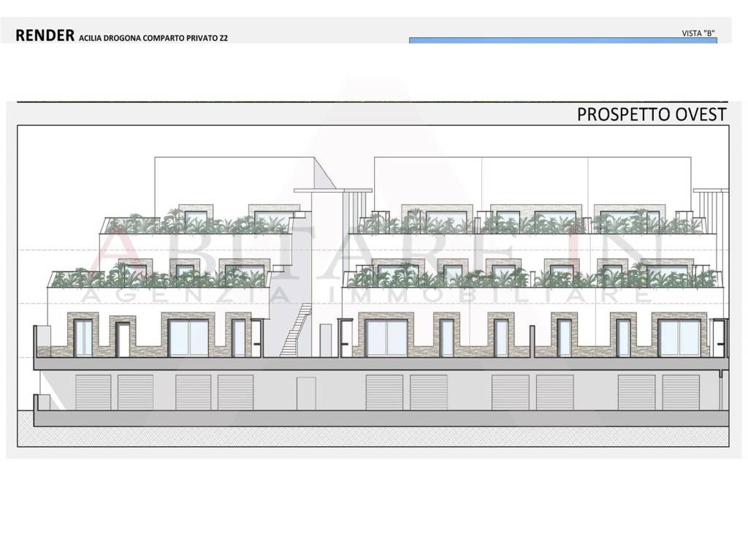Click the central stair tower wall

click(324, 248)
